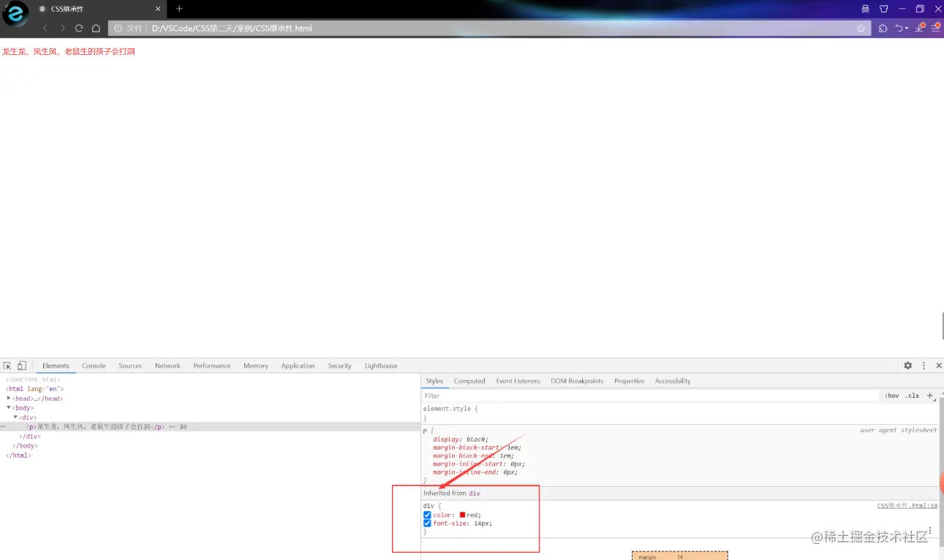944x560 pixels.
Task: Toggle the device toolbar icon
Action: click(x=22, y=366)
